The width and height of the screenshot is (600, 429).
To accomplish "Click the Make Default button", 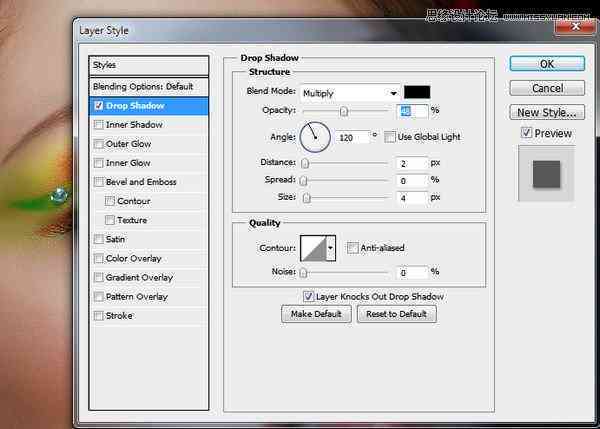I will coord(316,314).
